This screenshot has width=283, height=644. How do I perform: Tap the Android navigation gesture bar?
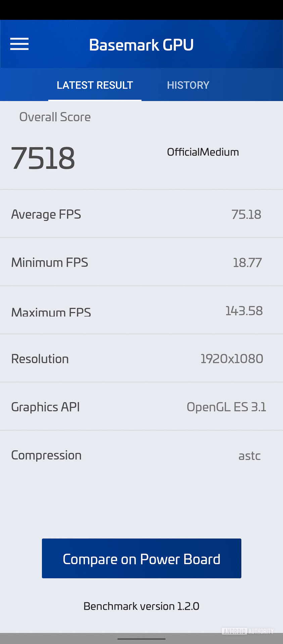tap(141, 639)
